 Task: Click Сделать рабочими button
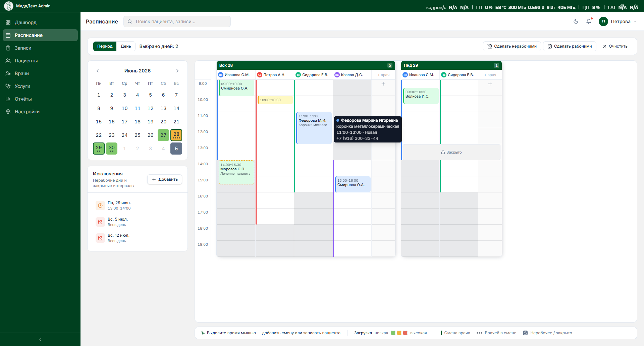click(570, 46)
